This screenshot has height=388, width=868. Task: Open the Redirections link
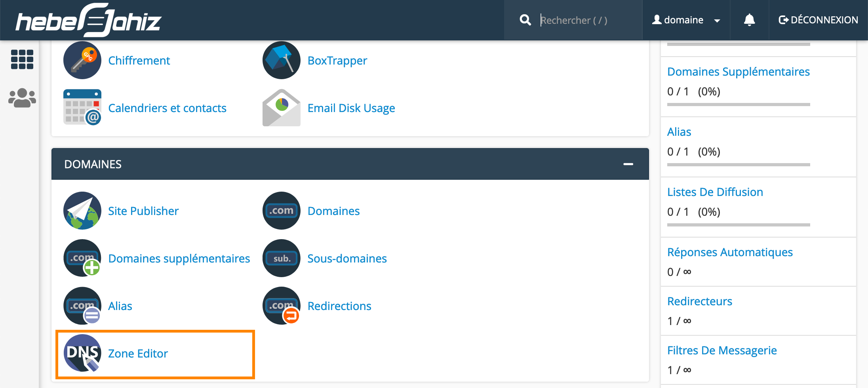pos(339,306)
